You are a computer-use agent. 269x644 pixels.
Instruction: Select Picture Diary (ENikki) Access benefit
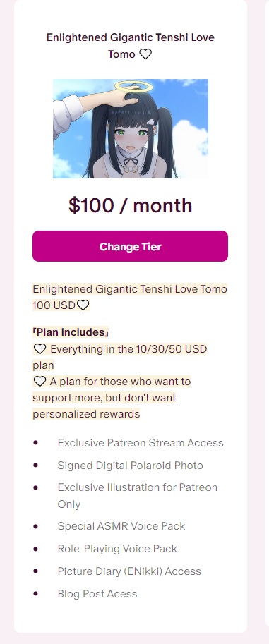[129, 571]
